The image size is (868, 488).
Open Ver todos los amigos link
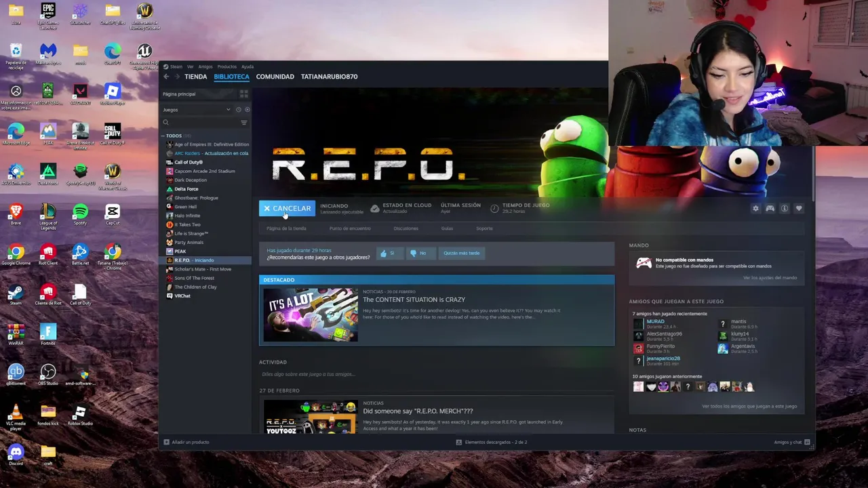point(749,406)
